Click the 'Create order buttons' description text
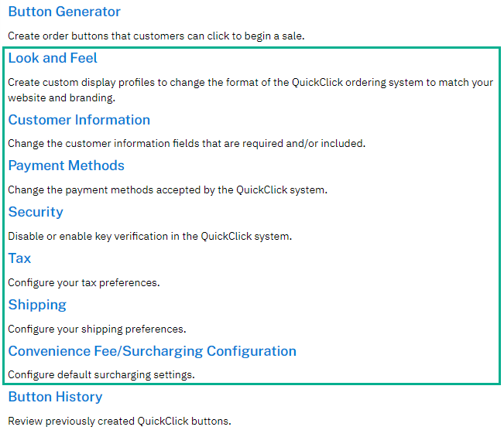504x437 pixels. tap(156, 36)
